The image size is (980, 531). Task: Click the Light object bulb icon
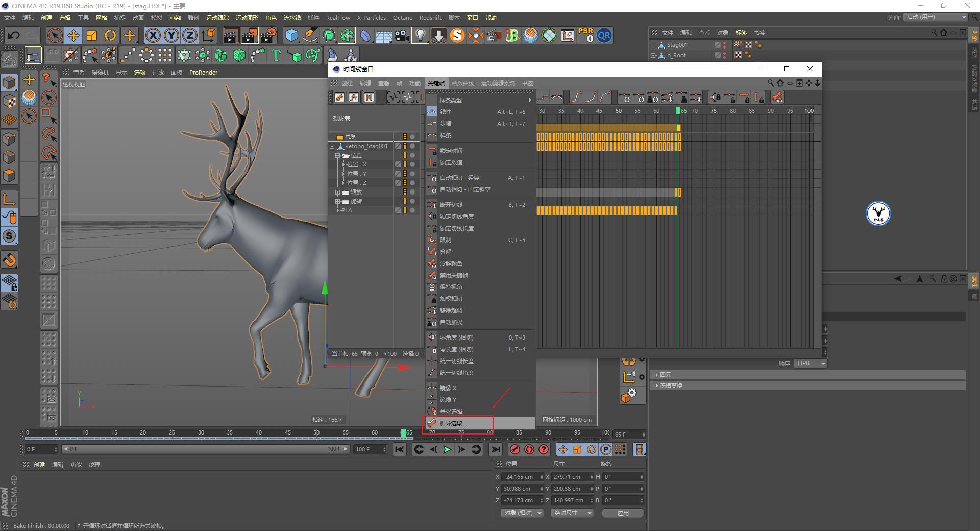(420, 35)
